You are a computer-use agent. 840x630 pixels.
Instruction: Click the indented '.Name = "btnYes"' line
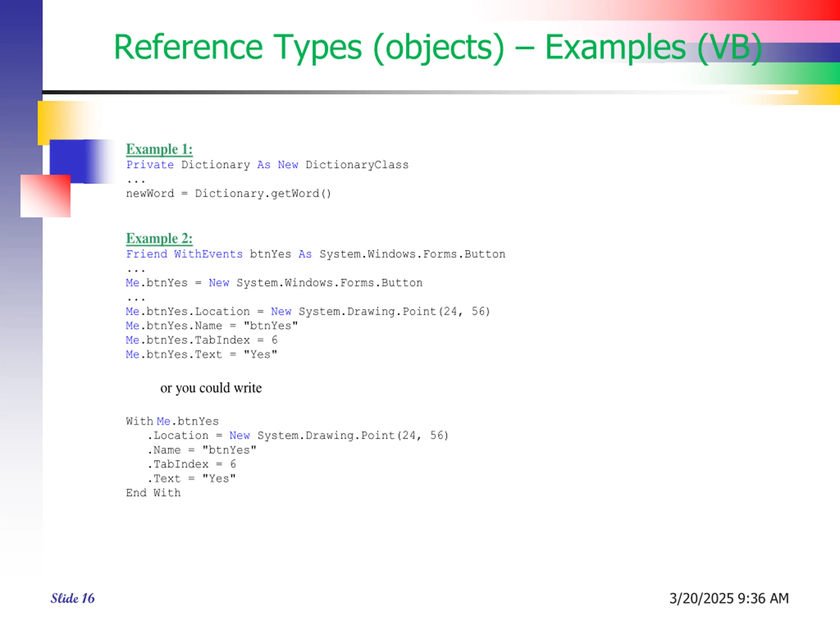202,450
